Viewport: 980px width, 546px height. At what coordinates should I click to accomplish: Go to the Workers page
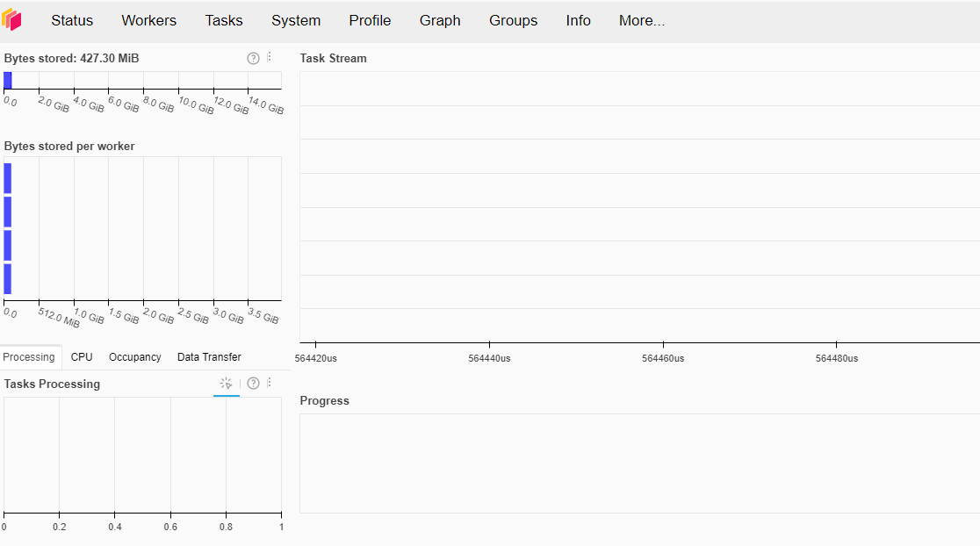coord(148,20)
